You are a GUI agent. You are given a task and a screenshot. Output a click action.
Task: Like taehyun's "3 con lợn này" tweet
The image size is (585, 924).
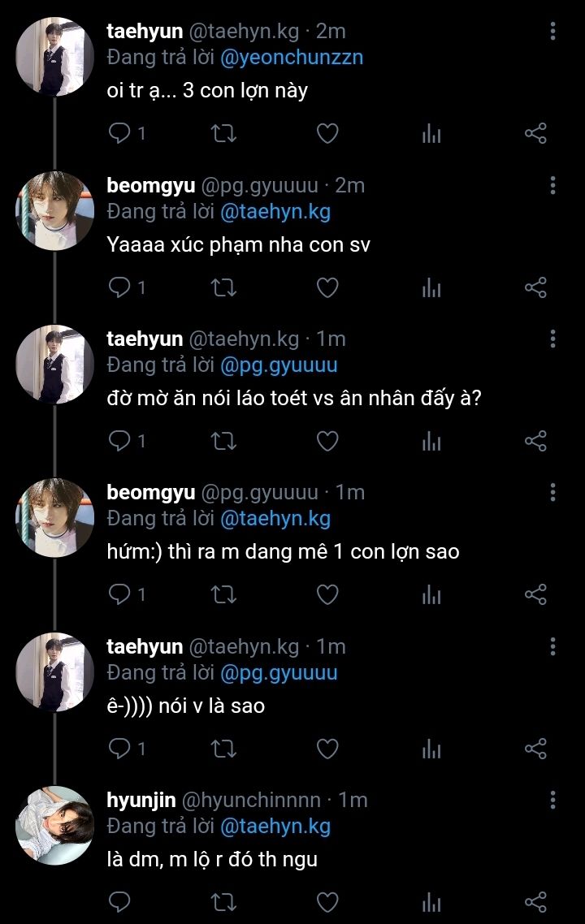(x=327, y=133)
